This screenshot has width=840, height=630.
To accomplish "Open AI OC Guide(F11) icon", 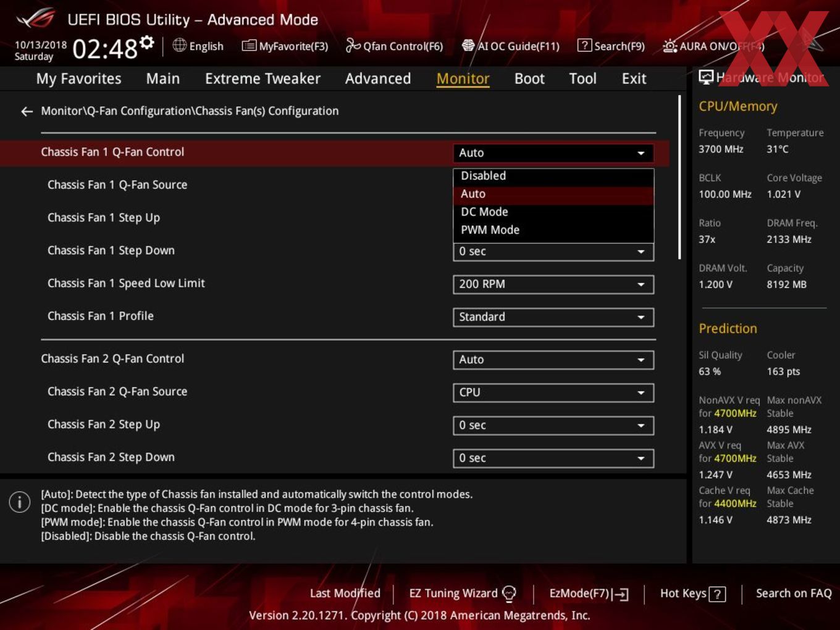I will coord(468,46).
